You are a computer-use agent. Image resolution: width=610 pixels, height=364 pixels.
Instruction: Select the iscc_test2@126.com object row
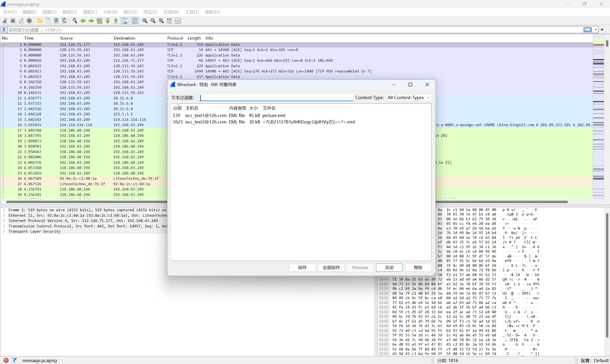coord(301,122)
